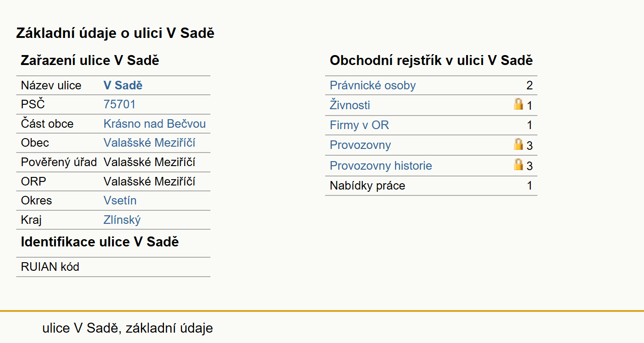
Task: Click the ORP Valašské Meziříčí value
Action: (x=149, y=181)
